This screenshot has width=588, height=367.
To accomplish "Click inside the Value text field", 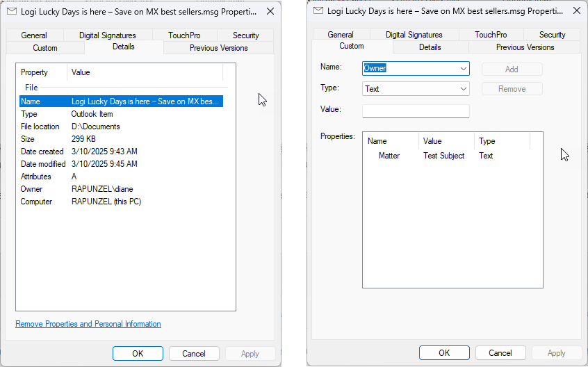I will [x=416, y=111].
